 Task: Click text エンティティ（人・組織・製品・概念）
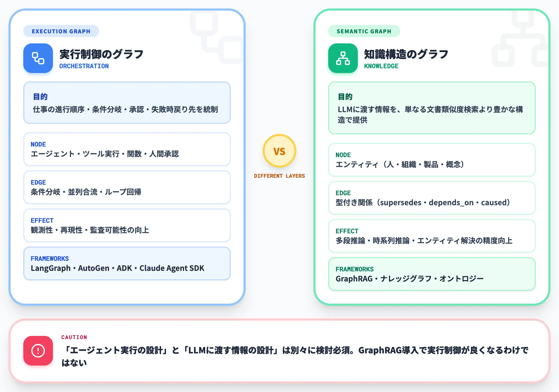click(x=400, y=164)
